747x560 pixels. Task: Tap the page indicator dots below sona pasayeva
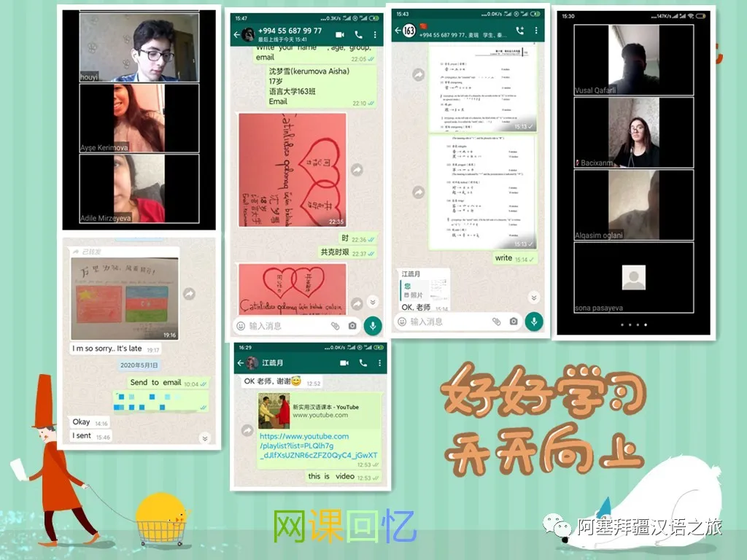coord(634,324)
